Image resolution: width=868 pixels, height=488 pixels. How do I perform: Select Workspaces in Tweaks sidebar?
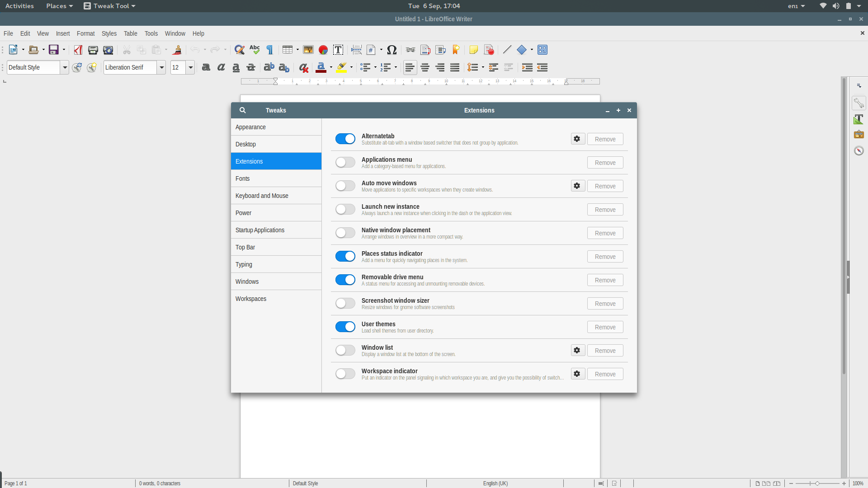(276, 299)
